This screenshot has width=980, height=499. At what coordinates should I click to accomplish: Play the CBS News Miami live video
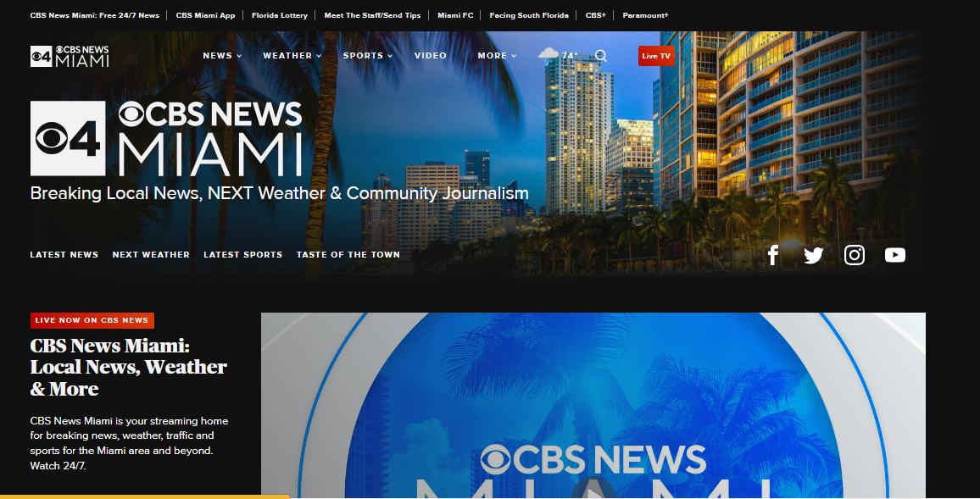coord(593,490)
